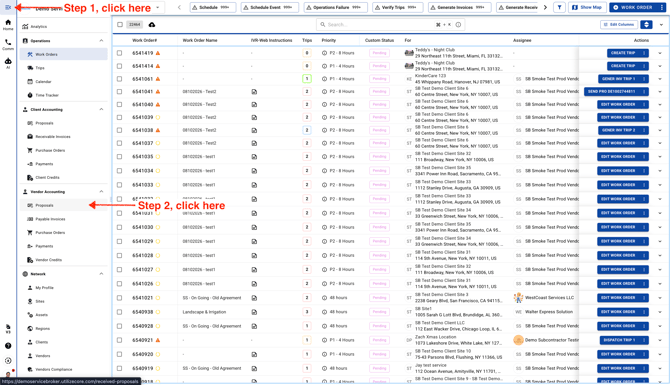Click kebab menu on WORK ORDER button
Viewport: 670px width, 385px height.
pos(661,7)
